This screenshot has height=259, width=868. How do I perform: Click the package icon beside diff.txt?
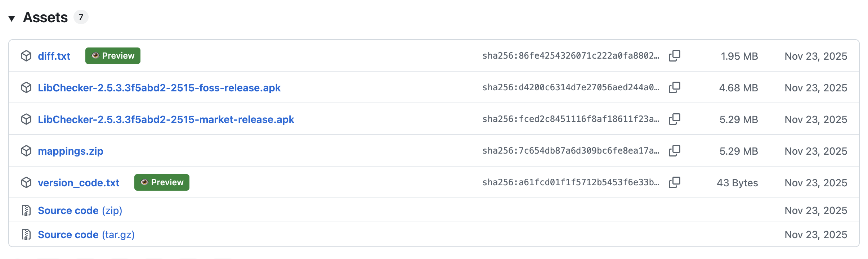(x=26, y=56)
